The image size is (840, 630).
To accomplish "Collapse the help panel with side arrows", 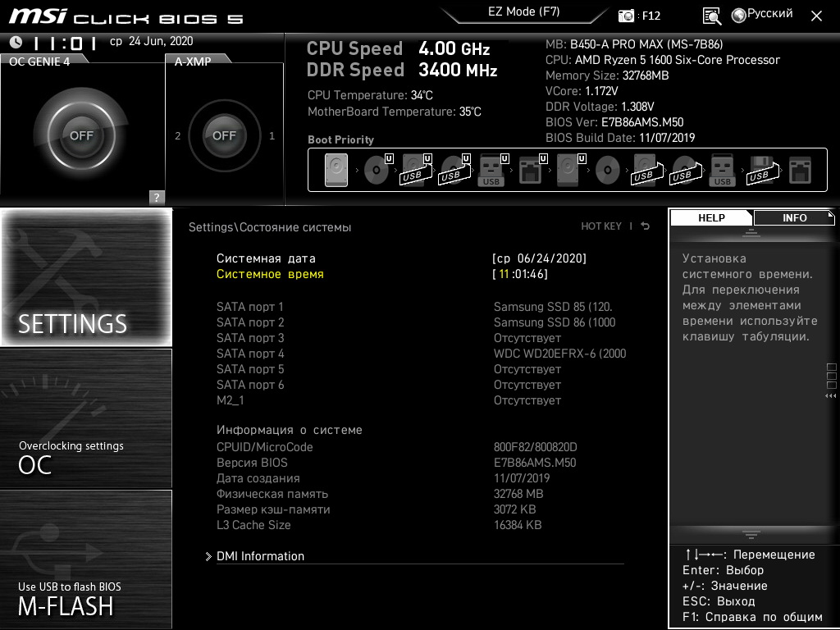I will (x=830, y=396).
